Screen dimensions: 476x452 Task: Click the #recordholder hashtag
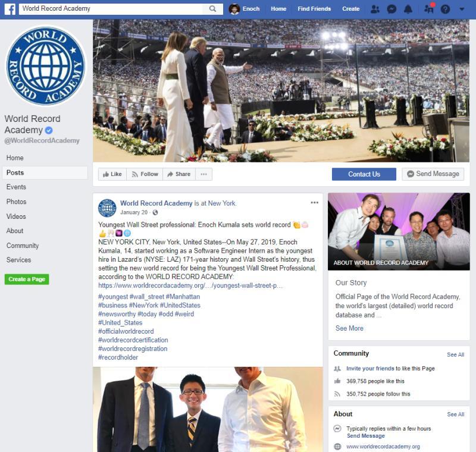pos(118,357)
